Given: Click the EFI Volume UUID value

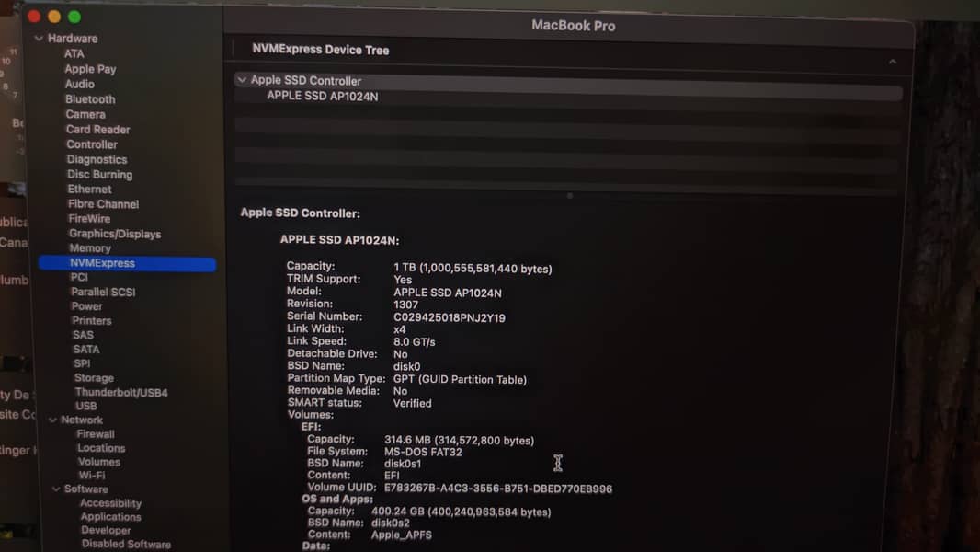Looking at the screenshot, I should coord(498,489).
